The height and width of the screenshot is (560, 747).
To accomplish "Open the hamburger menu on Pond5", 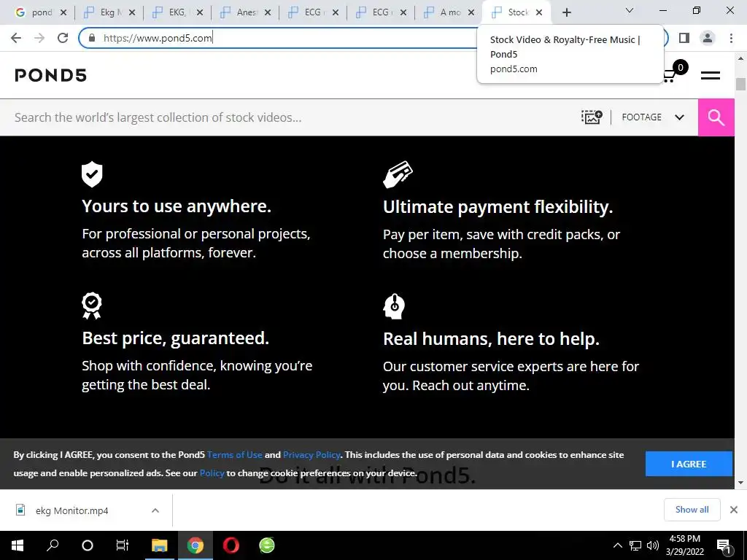I will pos(710,75).
